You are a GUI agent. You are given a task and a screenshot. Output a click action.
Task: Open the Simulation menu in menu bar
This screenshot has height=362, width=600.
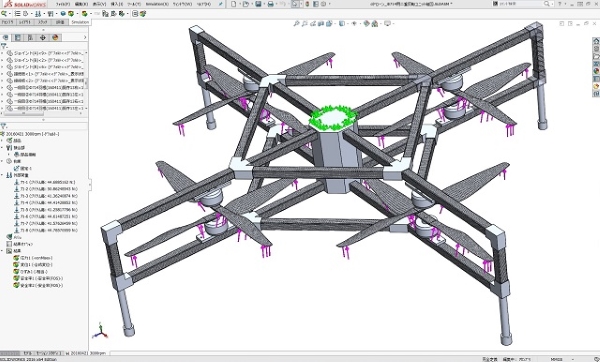[x=157, y=4]
